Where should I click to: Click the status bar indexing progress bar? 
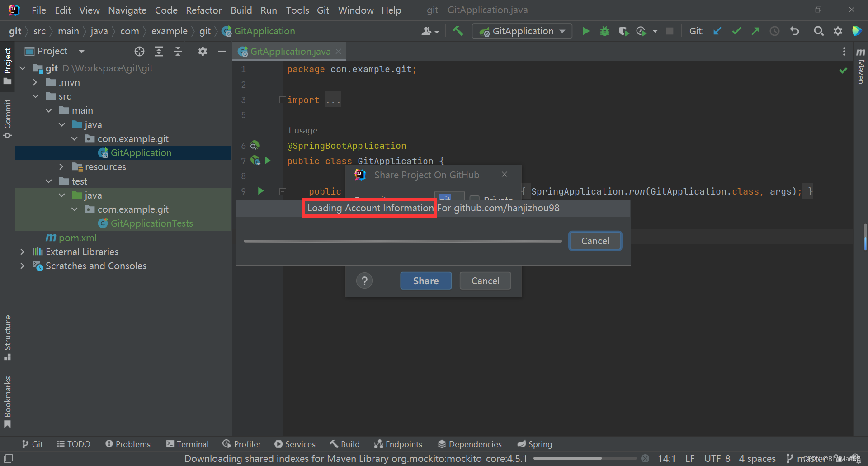(585, 459)
